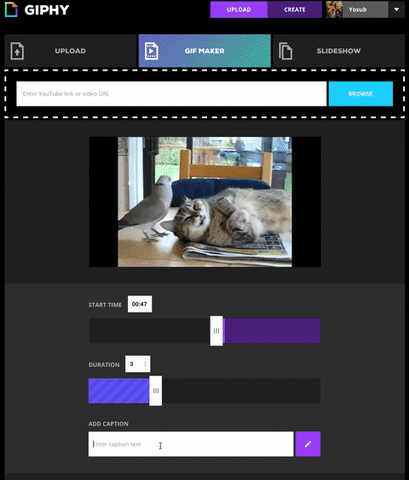Click the Start Time slider handle
This screenshot has width=409, height=480.
[216, 331]
